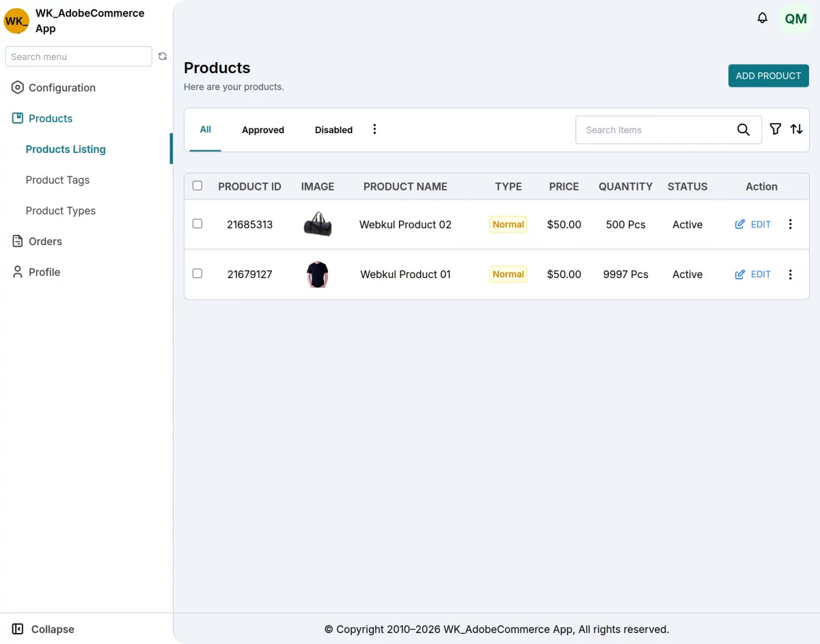This screenshot has height=644, width=820.
Task: Open Product Tags in the sidebar
Action: tap(57, 180)
